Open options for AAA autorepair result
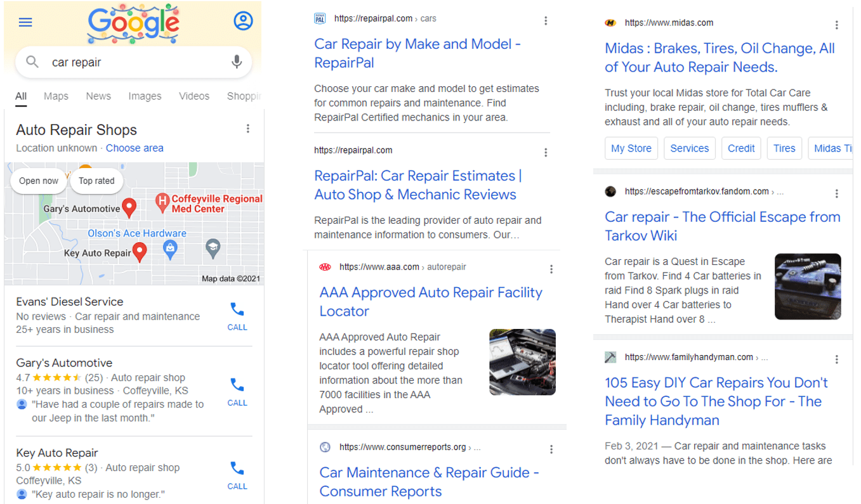Image resolution: width=861 pixels, height=504 pixels. 551,269
